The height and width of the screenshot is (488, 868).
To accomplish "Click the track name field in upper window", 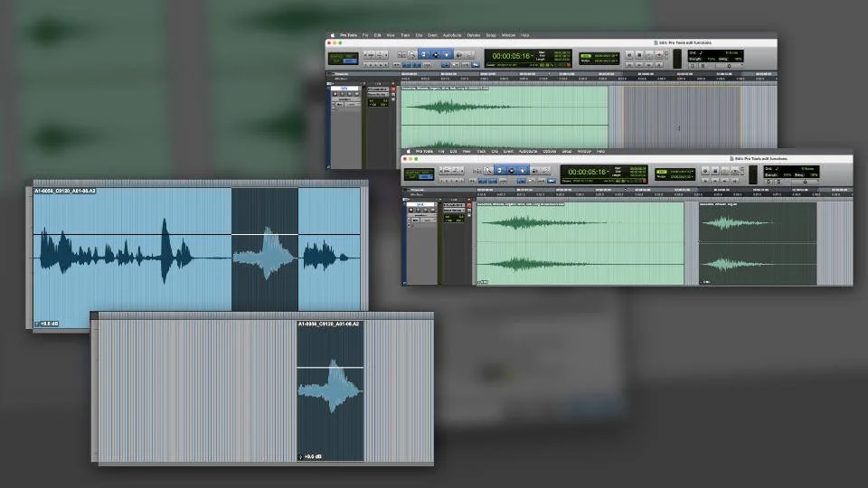I will coord(344,89).
